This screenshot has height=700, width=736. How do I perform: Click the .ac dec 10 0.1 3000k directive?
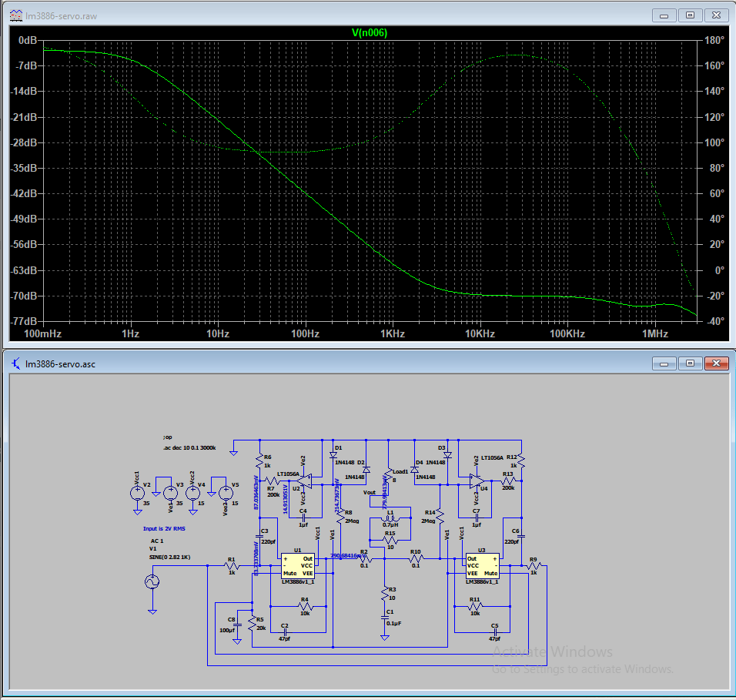click(189, 448)
